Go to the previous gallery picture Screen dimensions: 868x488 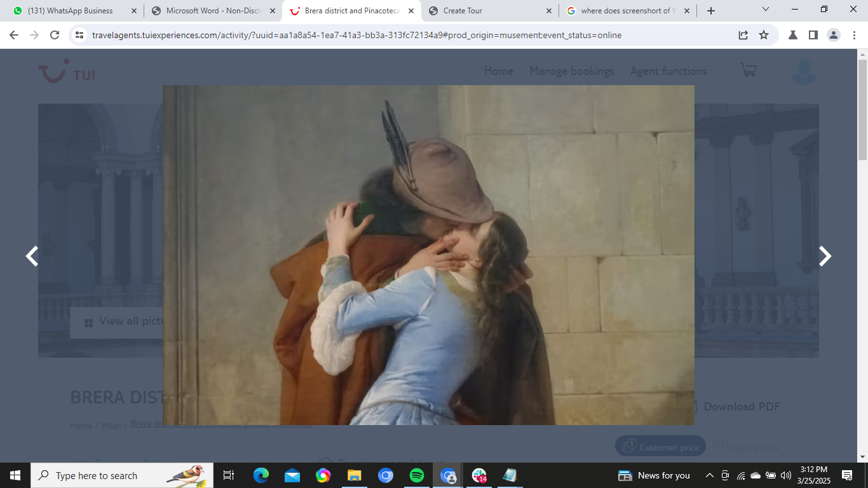(32, 256)
